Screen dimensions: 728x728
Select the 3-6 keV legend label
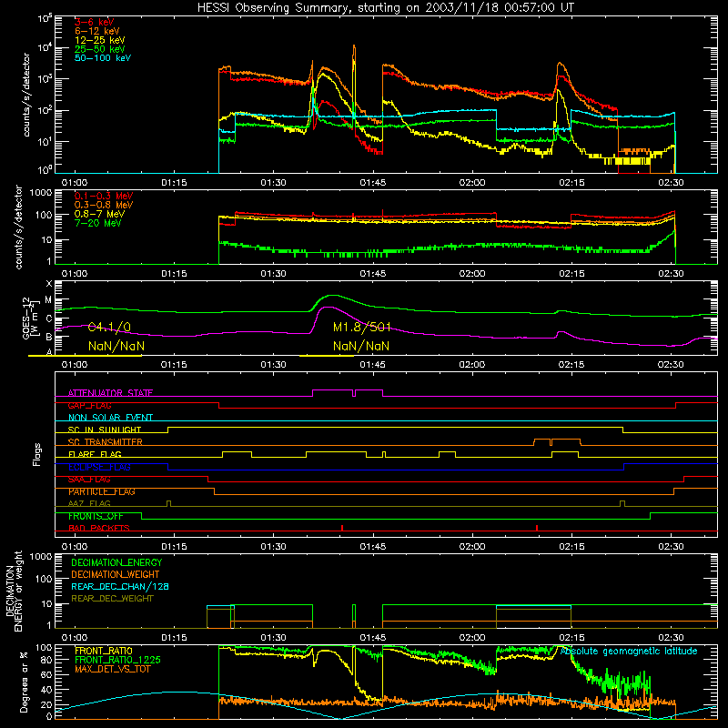click(x=95, y=22)
